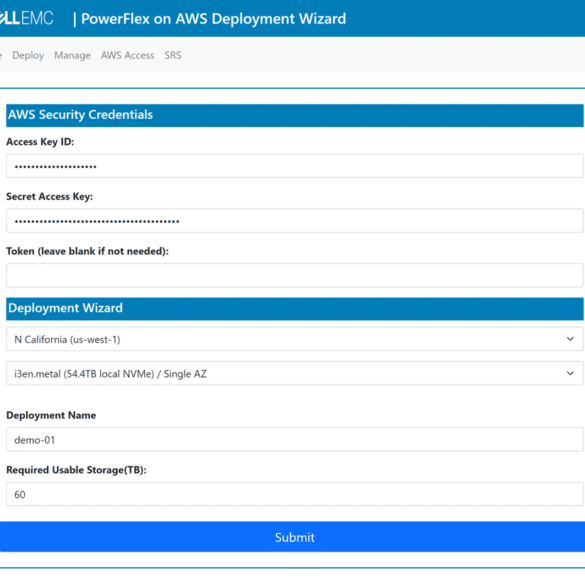Viewport: 585px width, 585px height.
Task: Click the Secret Access Key label
Action: [x=50, y=197]
